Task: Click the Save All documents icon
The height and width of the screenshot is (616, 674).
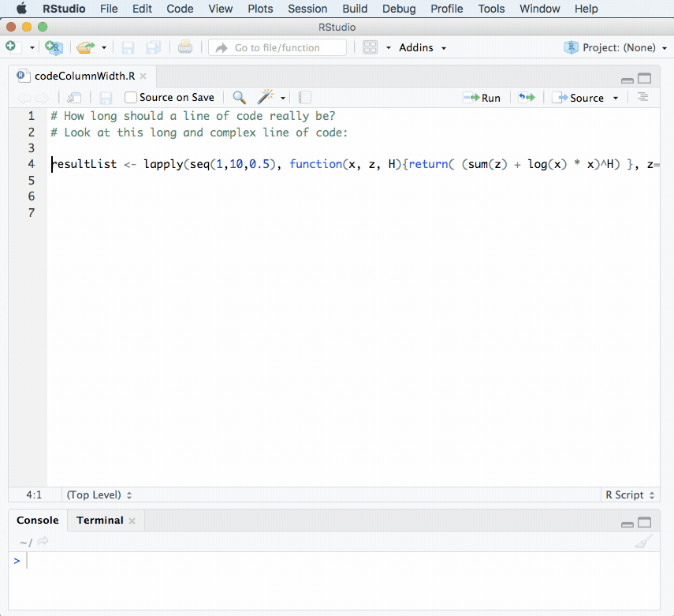Action: tap(153, 47)
